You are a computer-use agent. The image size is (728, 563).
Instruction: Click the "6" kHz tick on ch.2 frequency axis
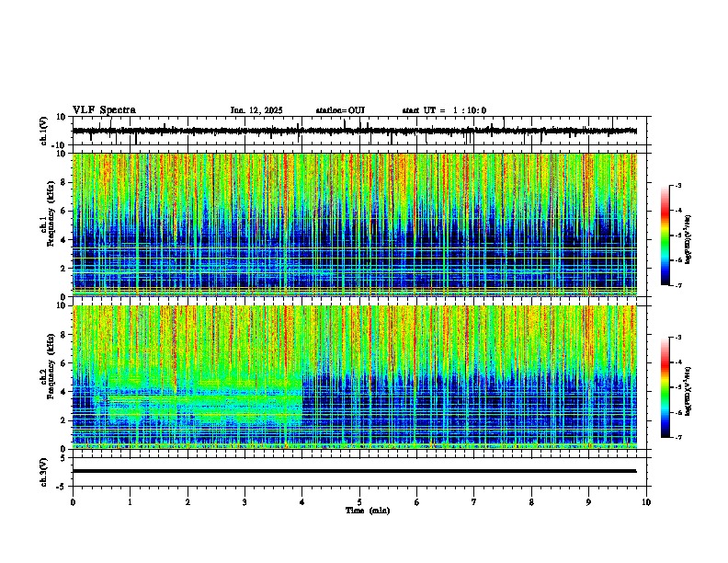(64, 362)
